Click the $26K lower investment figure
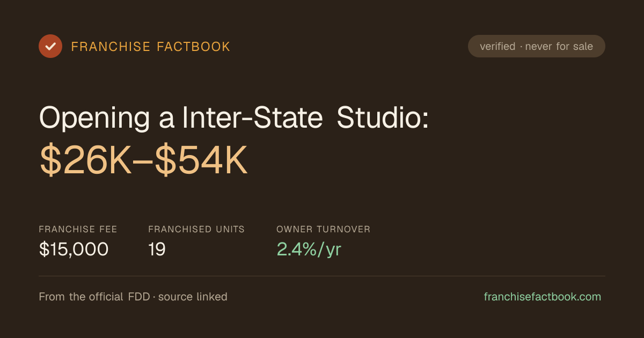644x338 pixels. point(86,160)
